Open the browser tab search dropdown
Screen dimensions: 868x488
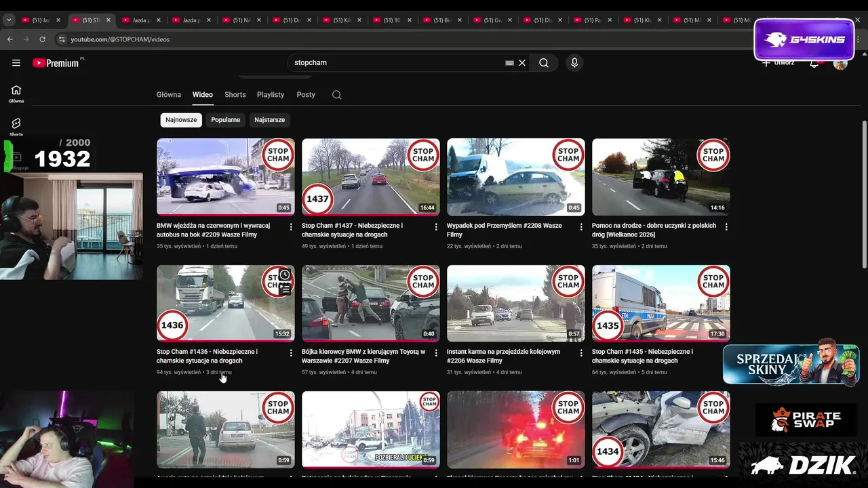click(x=9, y=20)
